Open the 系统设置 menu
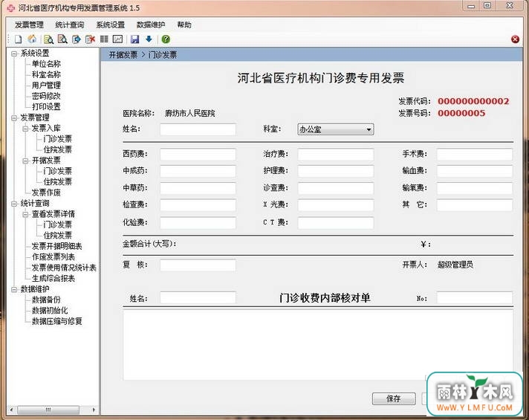This screenshot has width=529, height=420. pos(110,25)
